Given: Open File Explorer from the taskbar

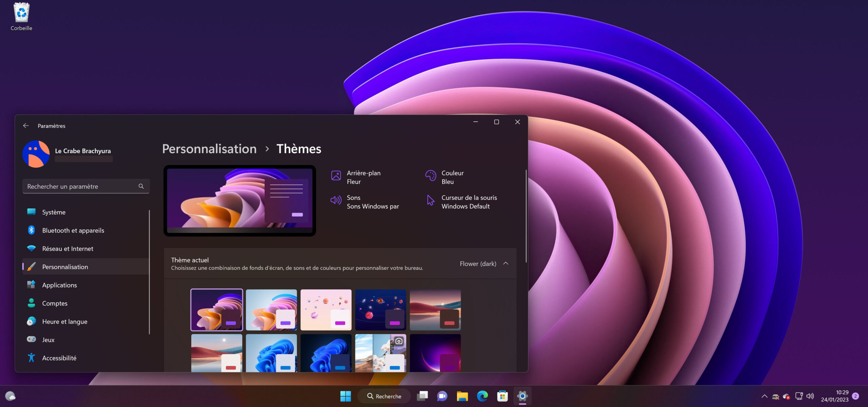Looking at the screenshot, I should [x=462, y=396].
